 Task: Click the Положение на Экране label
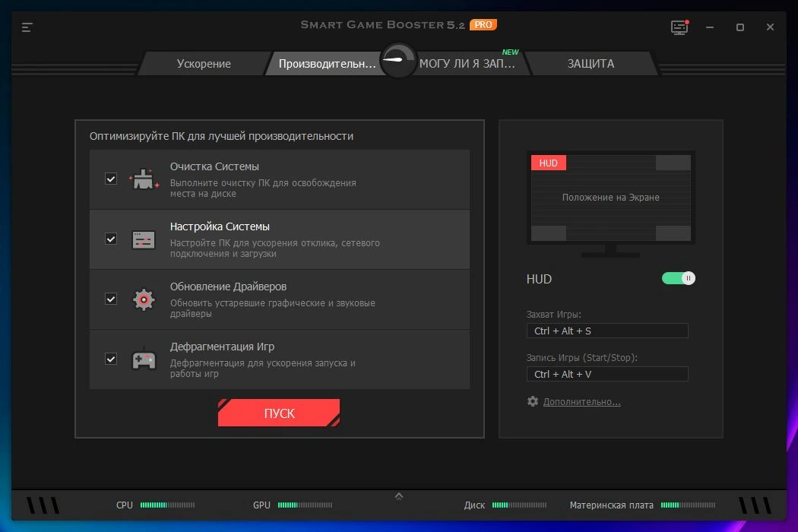(611, 197)
